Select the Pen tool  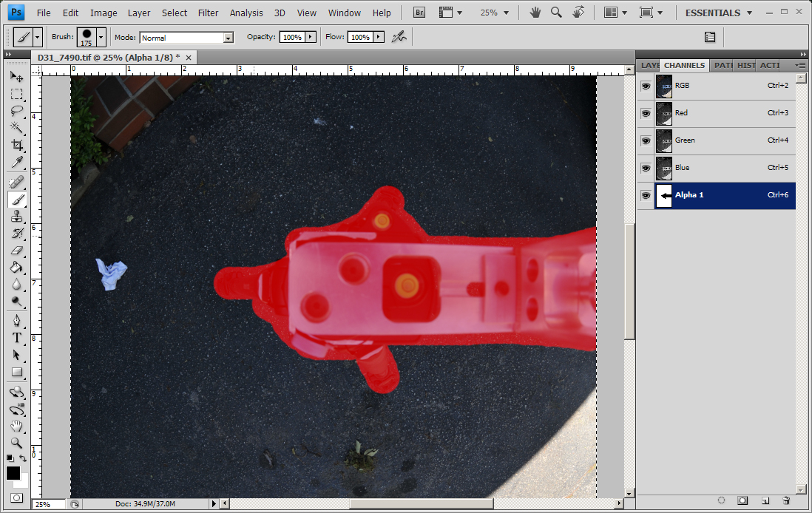click(x=16, y=321)
